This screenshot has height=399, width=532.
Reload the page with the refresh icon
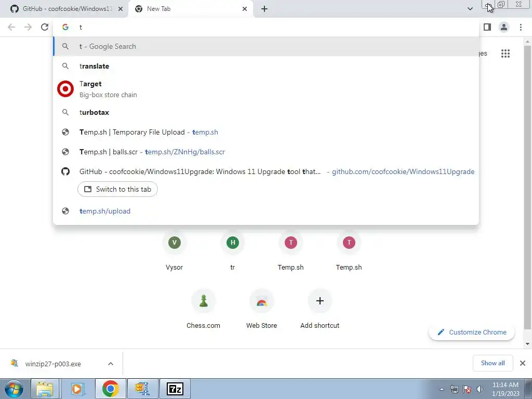coord(45,27)
